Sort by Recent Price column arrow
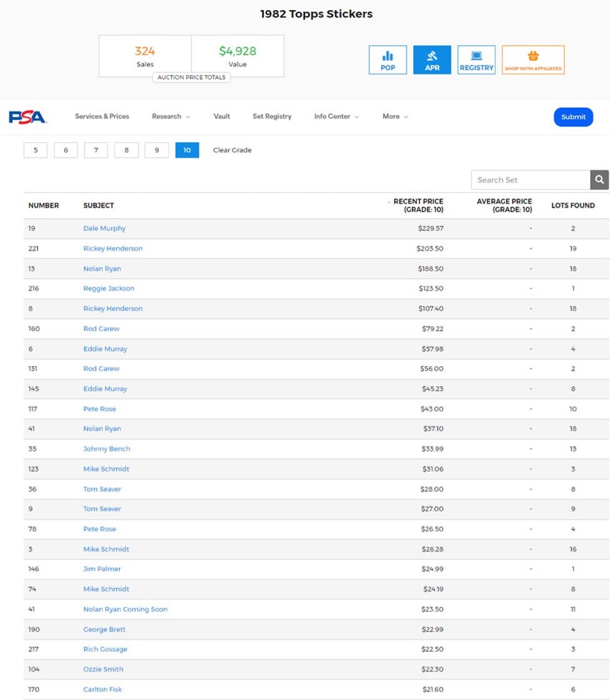Image resolution: width=610 pixels, height=700 pixels. point(389,202)
